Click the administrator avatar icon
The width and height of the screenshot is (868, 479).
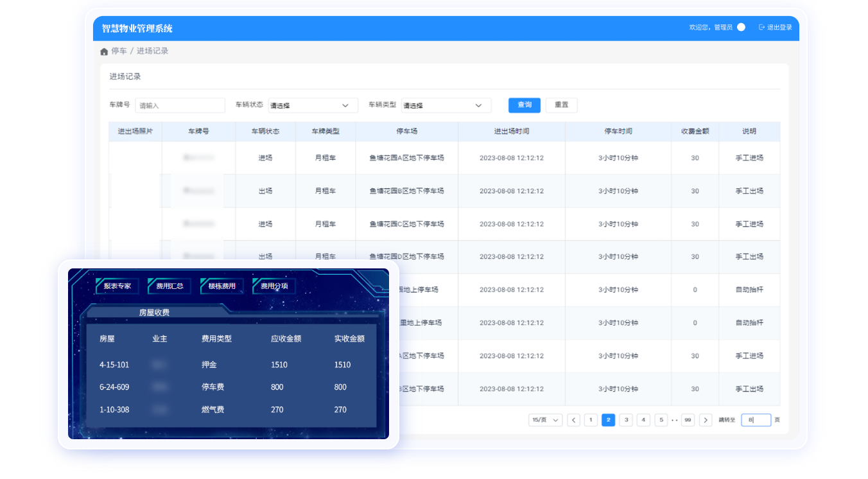(x=741, y=28)
